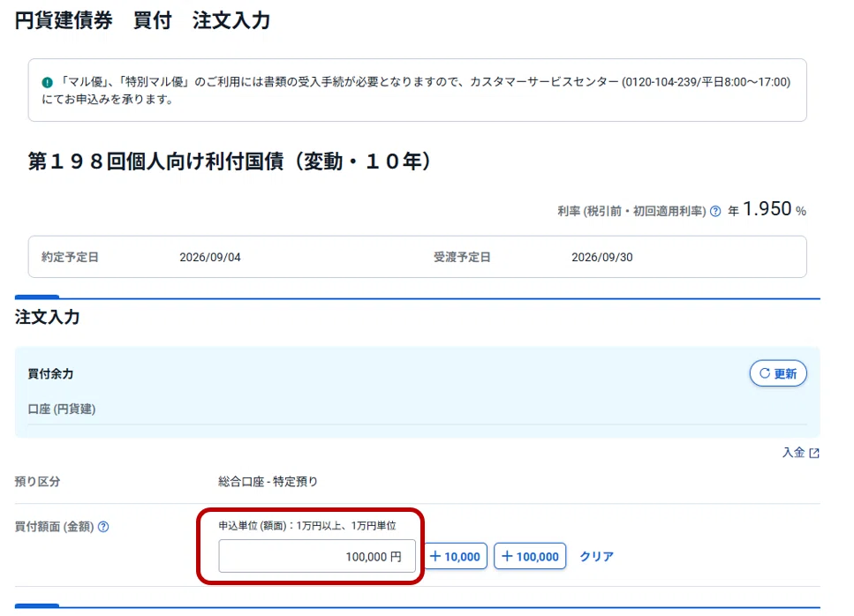
Task: Click the 注文入力 section heading
Action: coord(48,317)
